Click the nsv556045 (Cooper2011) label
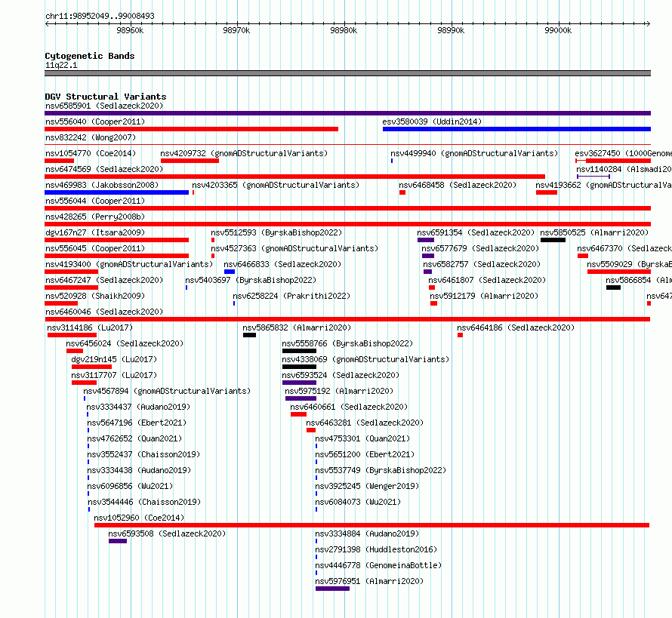Viewport: 672px width, 618px height. point(95,248)
